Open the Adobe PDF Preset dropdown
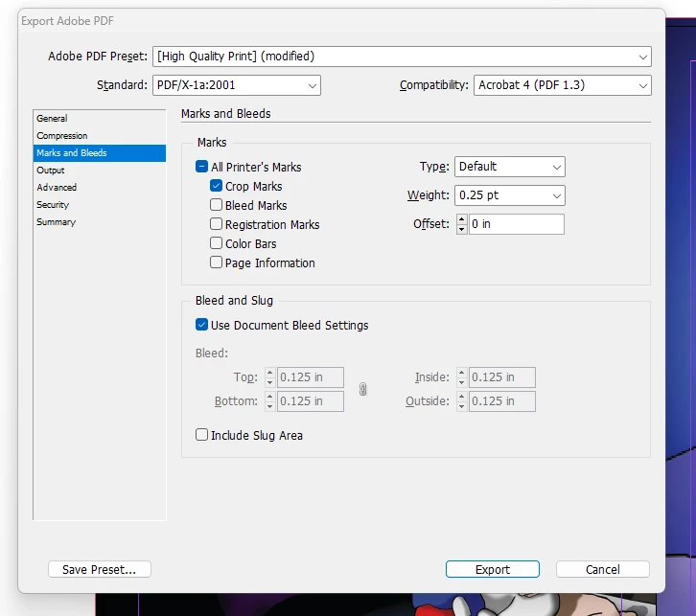Image resolution: width=696 pixels, height=616 pixels. coord(402,57)
